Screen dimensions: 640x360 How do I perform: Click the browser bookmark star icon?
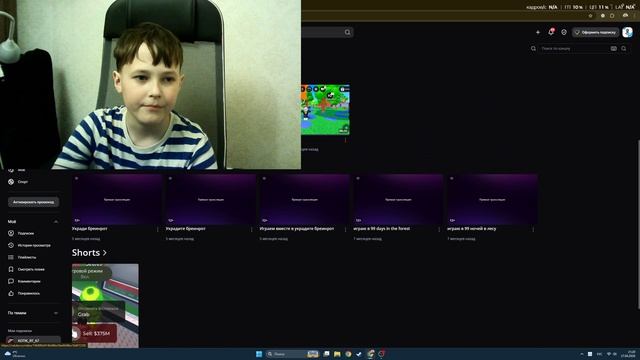click(x=590, y=16)
